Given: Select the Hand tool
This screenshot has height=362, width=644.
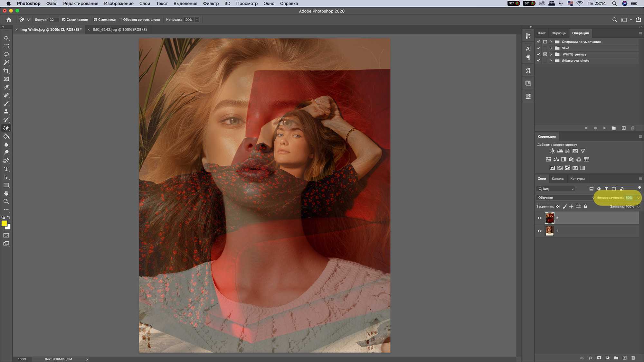Looking at the screenshot, I should [x=6, y=193].
